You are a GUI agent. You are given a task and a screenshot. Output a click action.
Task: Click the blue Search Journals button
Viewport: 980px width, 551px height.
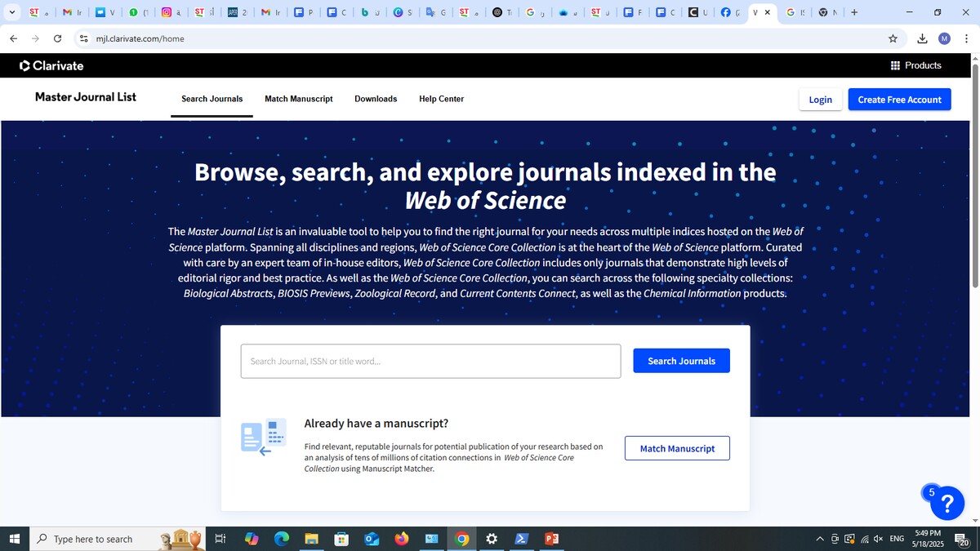(681, 361)
